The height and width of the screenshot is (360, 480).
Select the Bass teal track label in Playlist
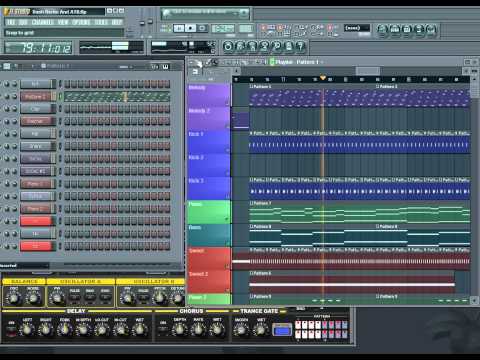coord(209,235)
